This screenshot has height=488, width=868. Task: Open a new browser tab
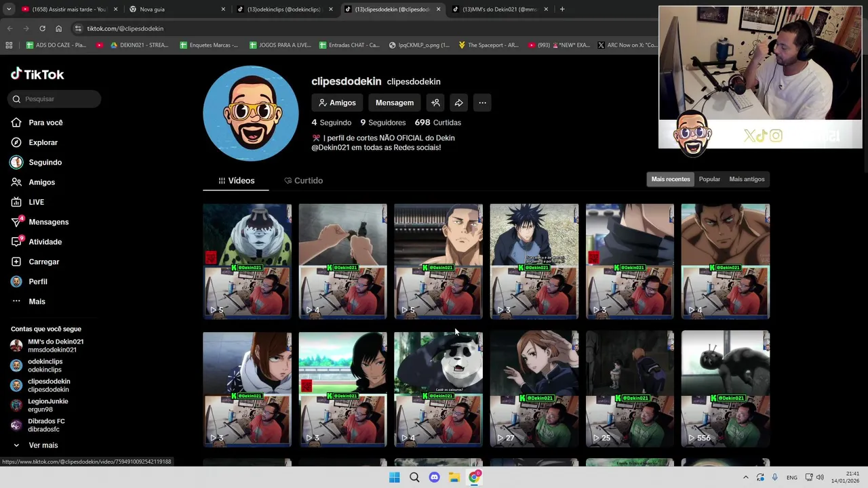(x=562, y=9)
